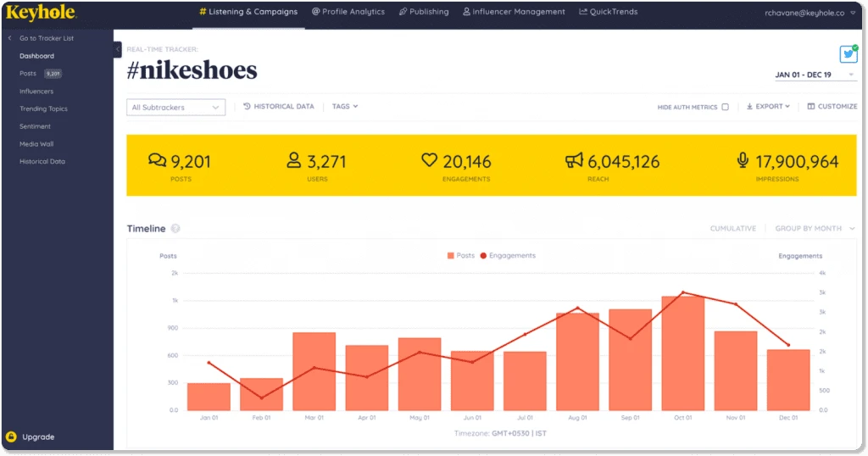Click the Customize button
The width and height of the screenshot is (868, 456).
click(x=832, y=106)
